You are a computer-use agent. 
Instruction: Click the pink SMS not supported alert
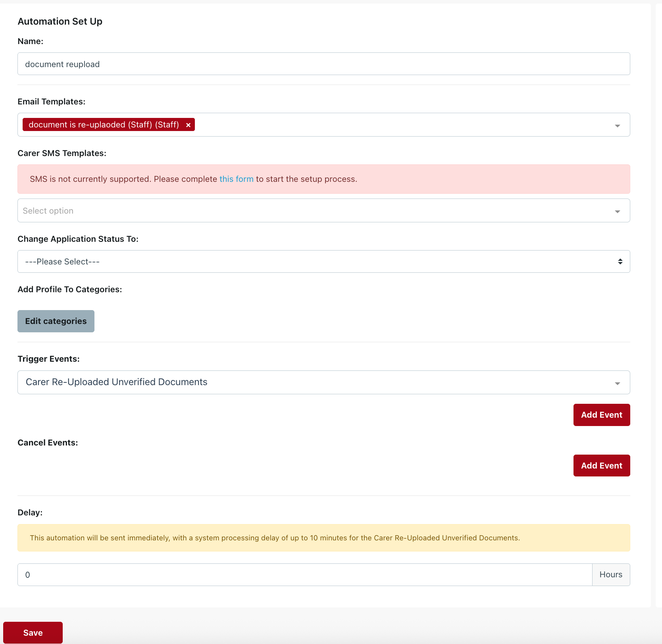pyautogui.click(x=476, y=179)
